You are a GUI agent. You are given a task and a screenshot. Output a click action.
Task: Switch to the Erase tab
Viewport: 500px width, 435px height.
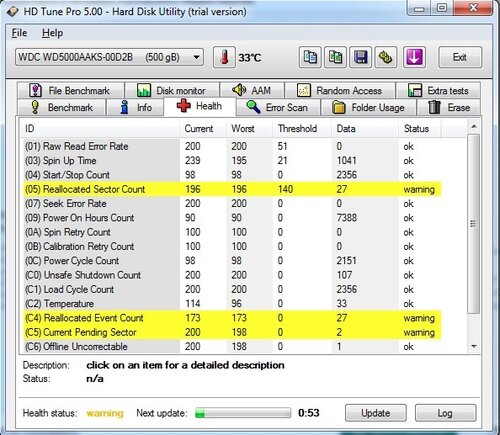click(x=449, y=107)
